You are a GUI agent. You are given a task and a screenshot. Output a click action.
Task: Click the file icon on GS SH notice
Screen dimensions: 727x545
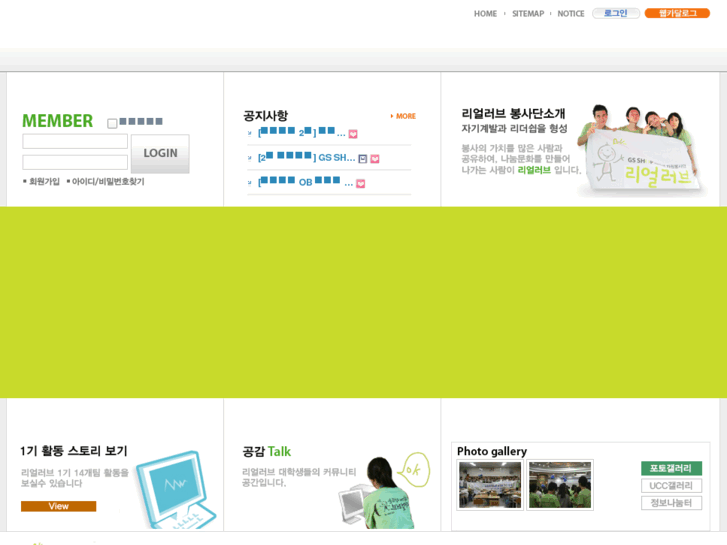[x=363, y=159]
